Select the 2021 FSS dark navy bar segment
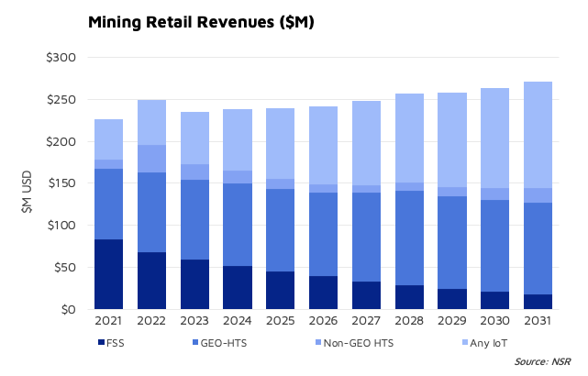The width and height of the screenshot is (588, 376). tap(108, 274)
